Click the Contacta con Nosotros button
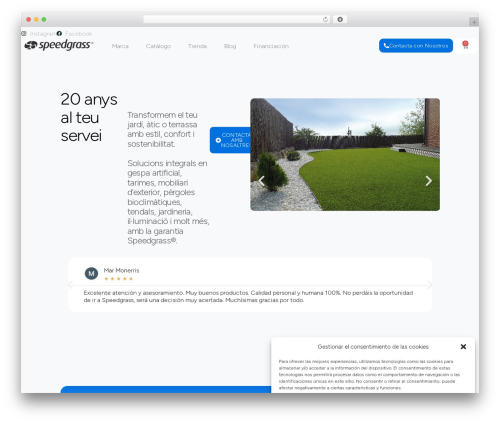Image resolution: width=500 pixels, height=423 pixels. point(416,46)
